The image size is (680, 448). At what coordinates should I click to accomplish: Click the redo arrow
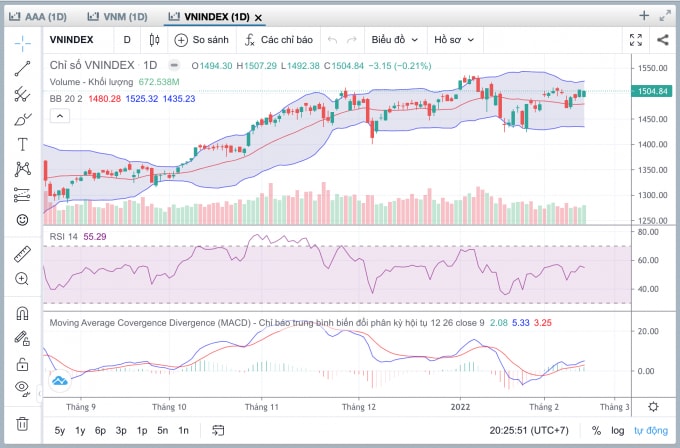click(x=352, y=40)
